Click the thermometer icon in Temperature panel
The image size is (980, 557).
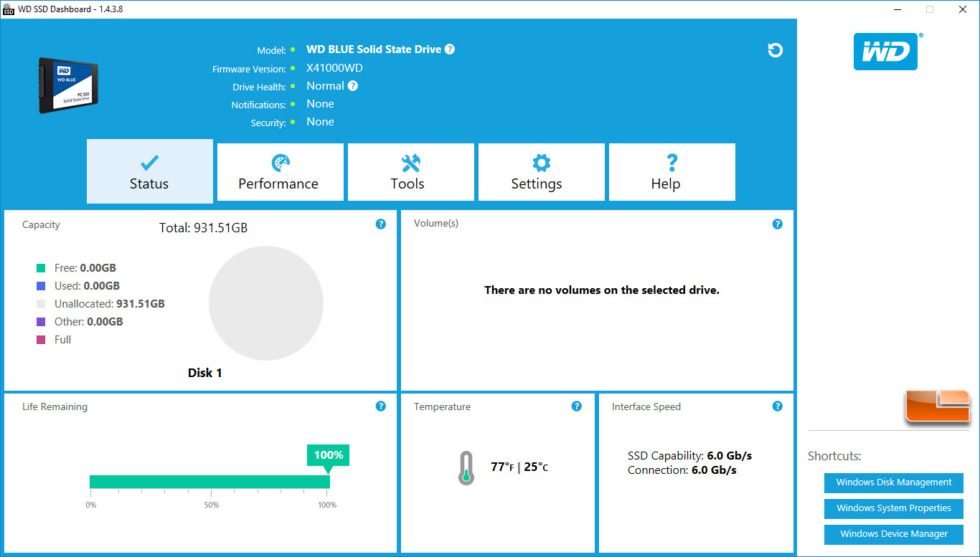(x=466, y=467)
